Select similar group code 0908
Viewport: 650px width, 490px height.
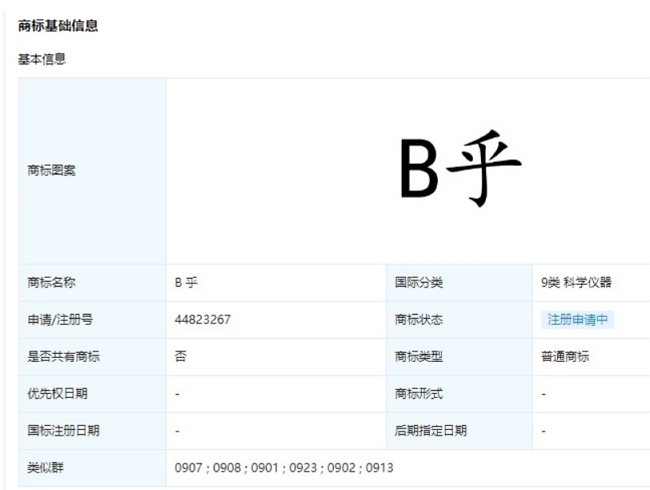227,468
